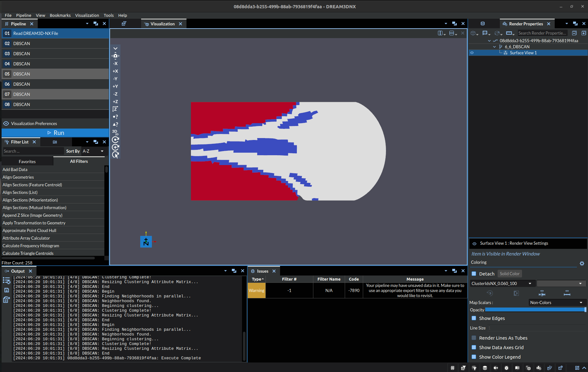
Task: Toggle 3D/2D view mode
Action: click(x=115, y=132)
